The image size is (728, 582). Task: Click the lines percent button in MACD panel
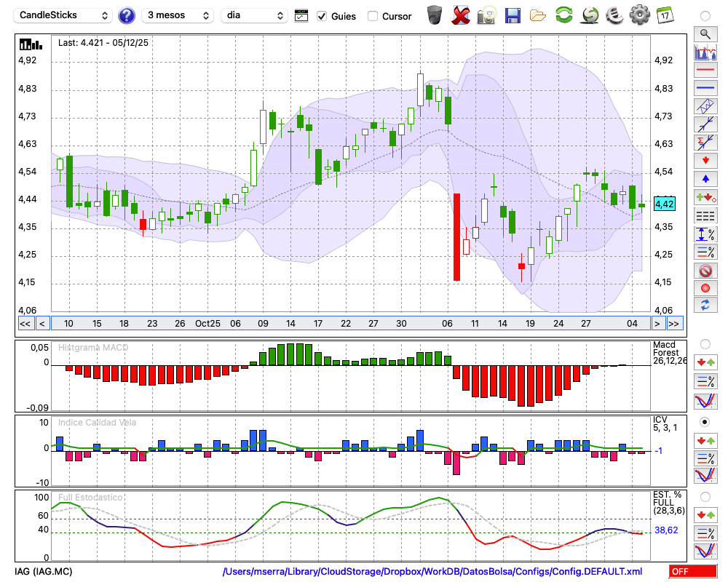tap(705, 381)
